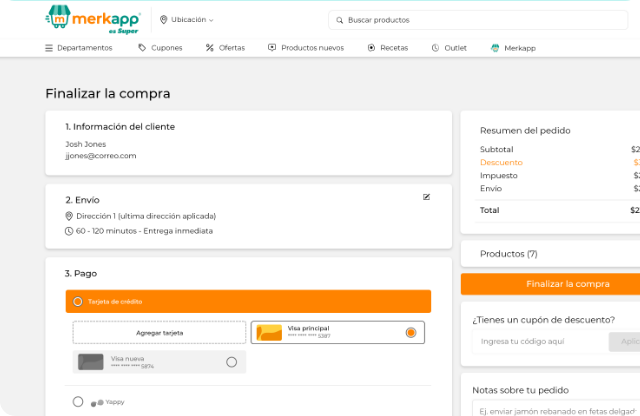Click the Subtotal row label

[497, 149]
